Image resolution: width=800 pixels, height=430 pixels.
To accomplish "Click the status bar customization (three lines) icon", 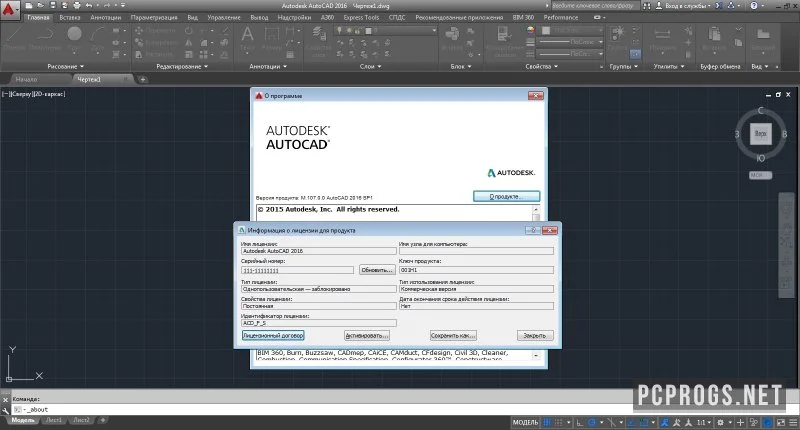I will [x=793, y=422].
